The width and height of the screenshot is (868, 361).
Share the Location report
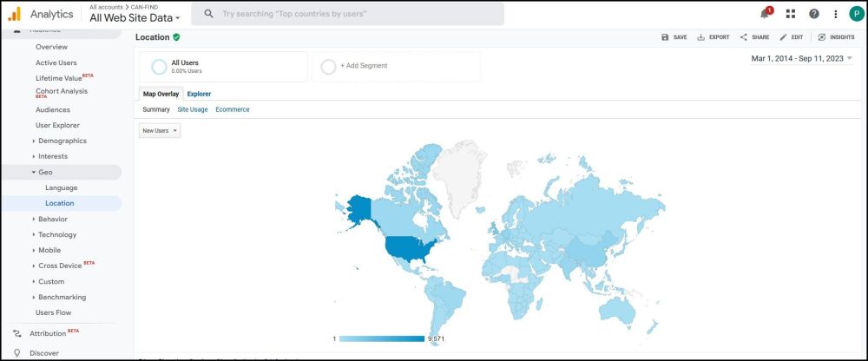[x=754, y=37]
